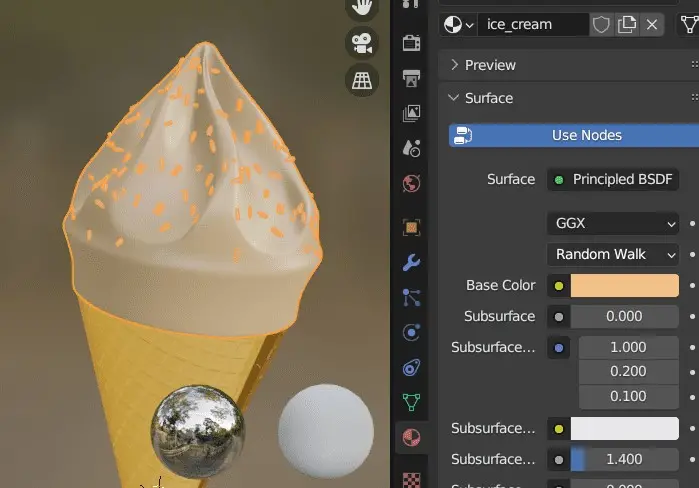Open the Output properties tab with printer icon
This screenshot has width=699, height=488.
tap(411, 78)
